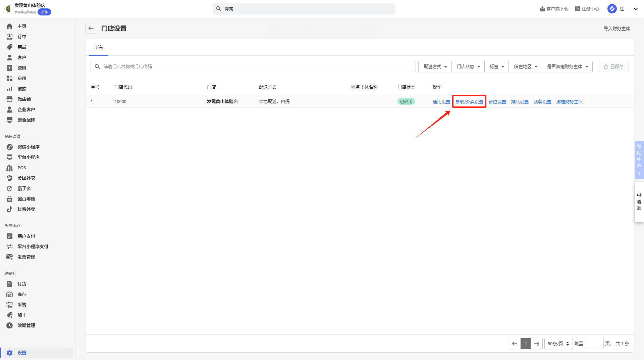The image size is (644, 360).
Task: Focus the 筛选门店名称或门店代码 filter field
Action: coord(253,66)
